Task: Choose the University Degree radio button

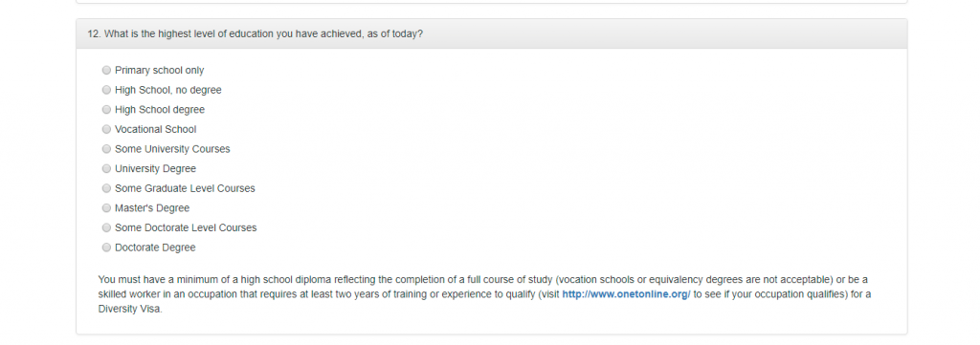Action: click(x=106, y=168)
